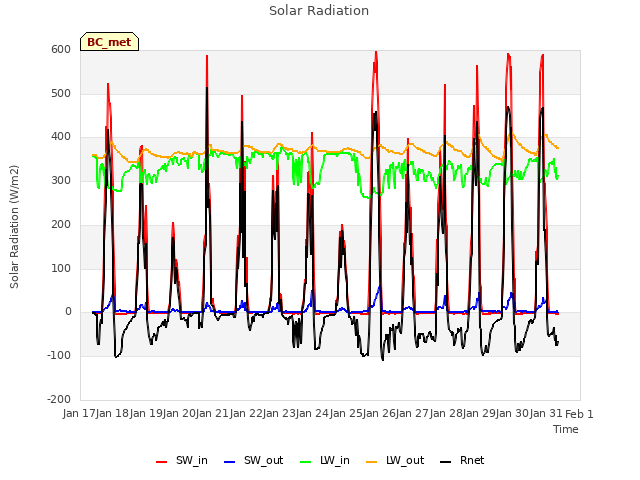Click the Jan 30 x-axis label
The height and width of the screenshot is (480, 640).
[x=512, y=414]
